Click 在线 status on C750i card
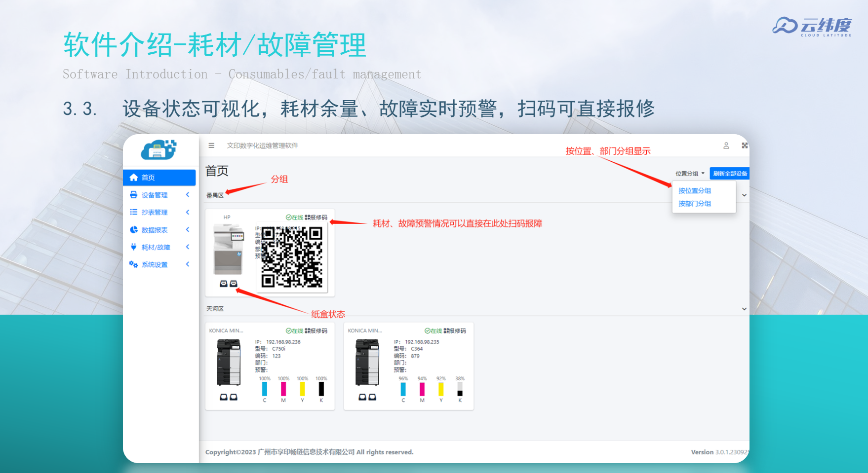Viewport: 868px width, 473px height. (294, 330)
